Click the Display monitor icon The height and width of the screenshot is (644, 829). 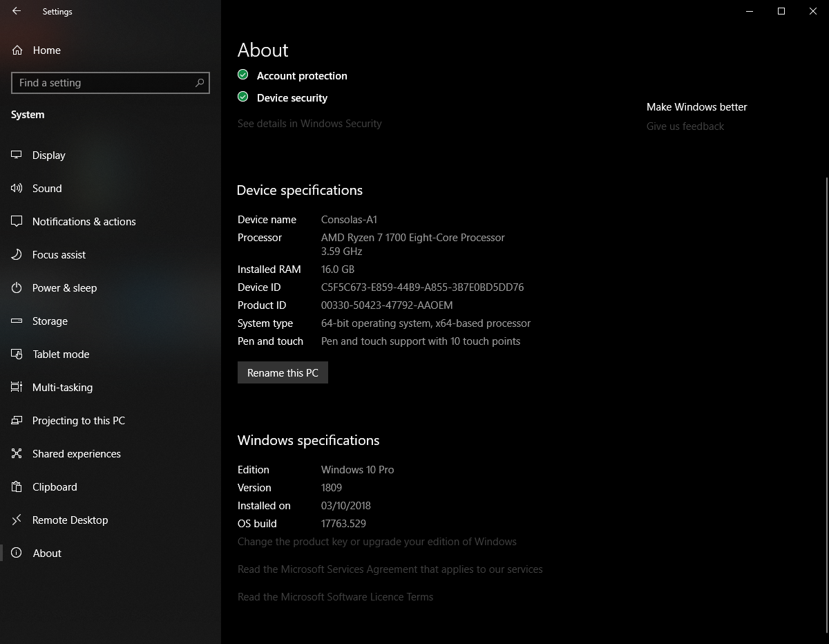pyautogui.click(x=17, y=155)
